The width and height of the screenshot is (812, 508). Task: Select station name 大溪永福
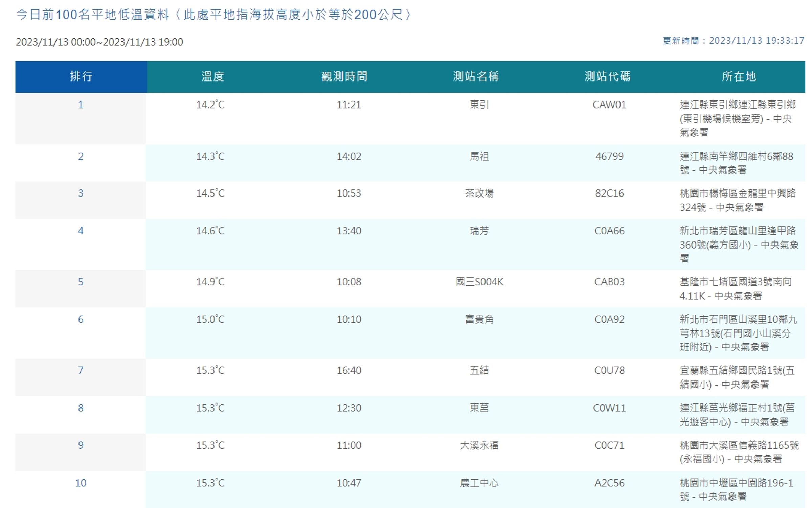479,445
